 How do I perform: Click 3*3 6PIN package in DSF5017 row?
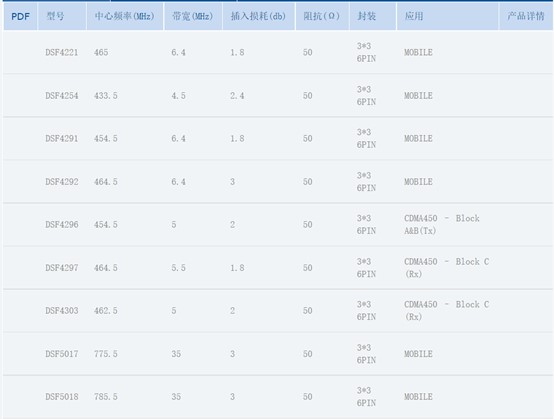[366, 354]
